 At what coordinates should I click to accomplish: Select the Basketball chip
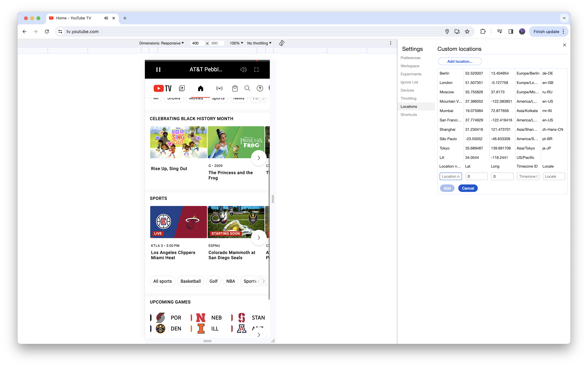click(190, 281)
